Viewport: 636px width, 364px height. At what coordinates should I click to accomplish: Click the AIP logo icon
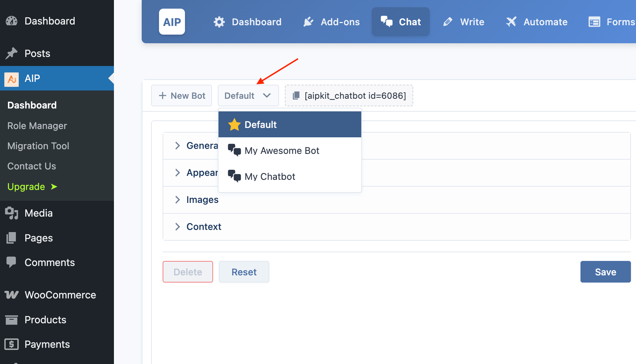[172, 22]
